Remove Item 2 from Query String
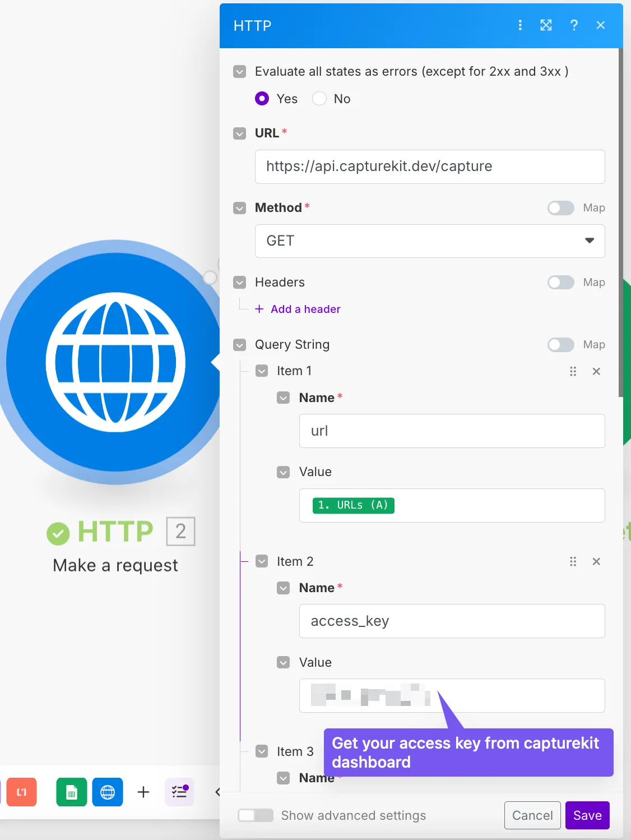 [x=596, y=561]
